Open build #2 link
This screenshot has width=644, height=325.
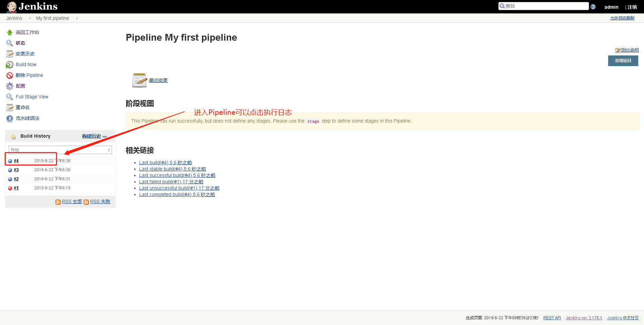(16, 179)
